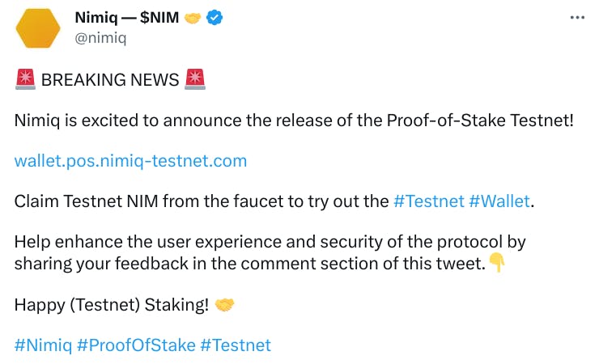The height and width of the screenshot is (364, 599).
Task: Open the three-dot more options menu
Action: pos(576,17)
